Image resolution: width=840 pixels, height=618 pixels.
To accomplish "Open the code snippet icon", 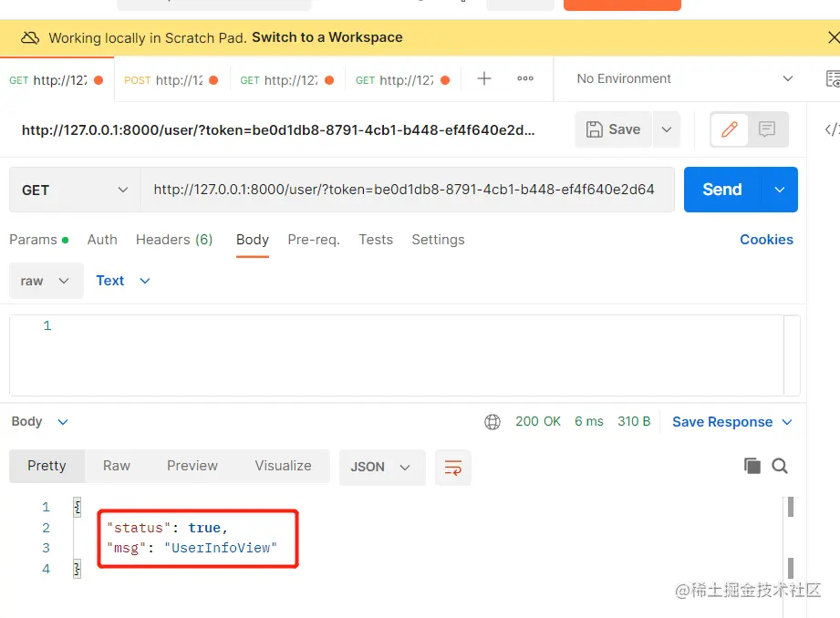I will pyautogui.click(x=832, y=129).
